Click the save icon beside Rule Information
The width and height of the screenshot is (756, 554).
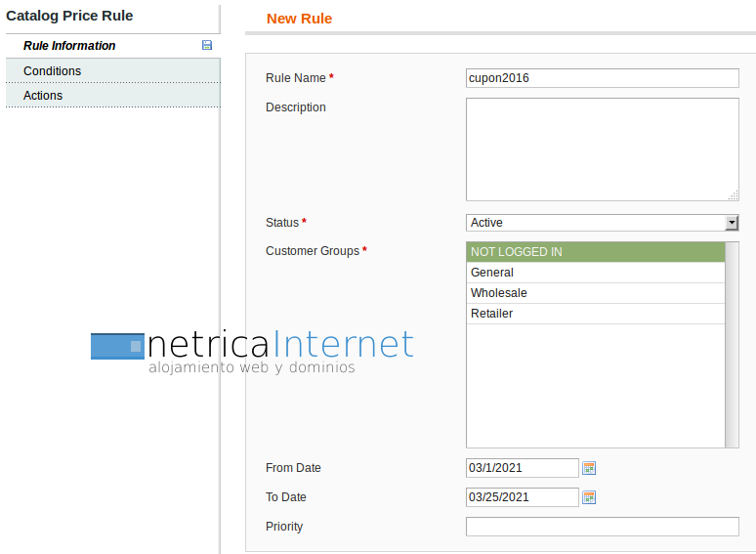coord(206,45)
